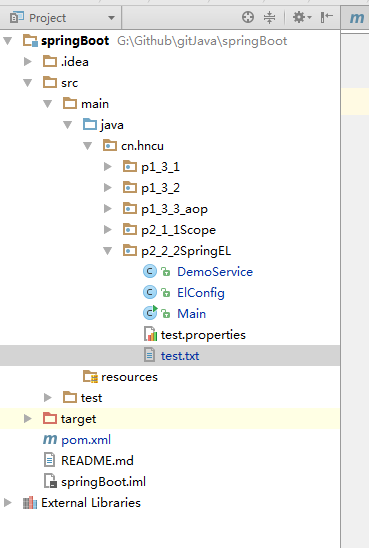The height and width of the screenshot is (548, 369).
Task: Select the test.txt file
Action: (x=180, y=356)
